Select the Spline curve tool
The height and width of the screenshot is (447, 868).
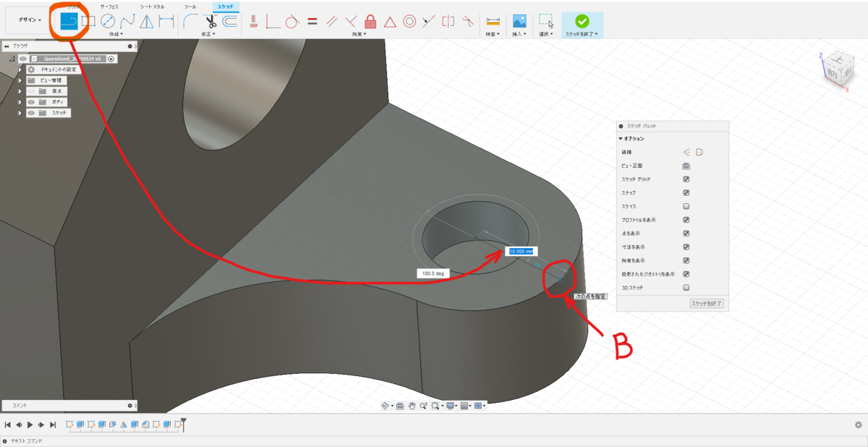(127, 21)
